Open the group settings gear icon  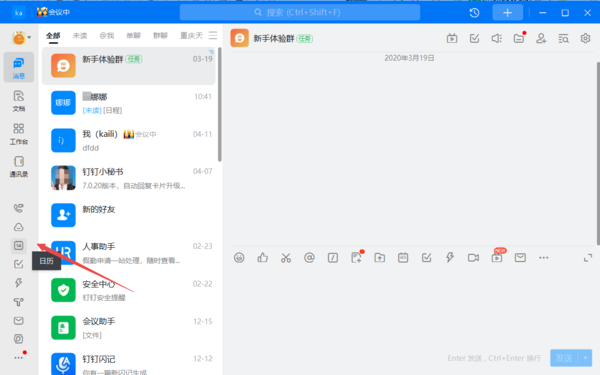coord(585,38)
